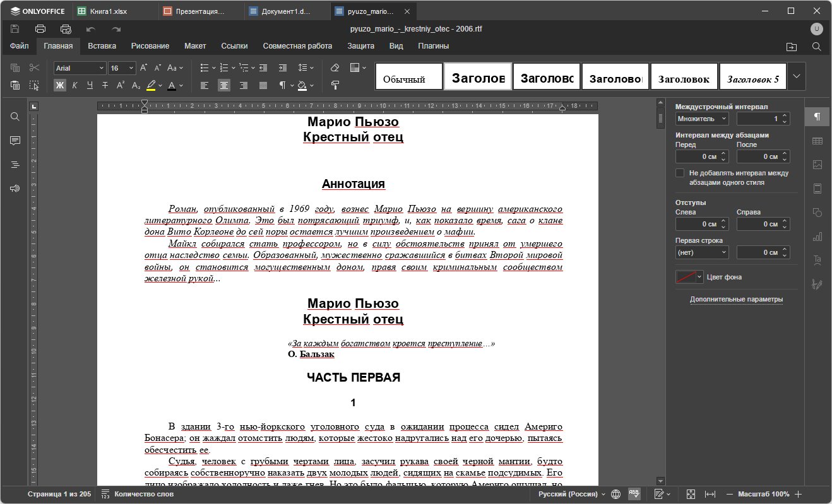Open the Search panel in the left sidebar
The width and height of the screenshot is (832, 504).
tap(15, 117)
